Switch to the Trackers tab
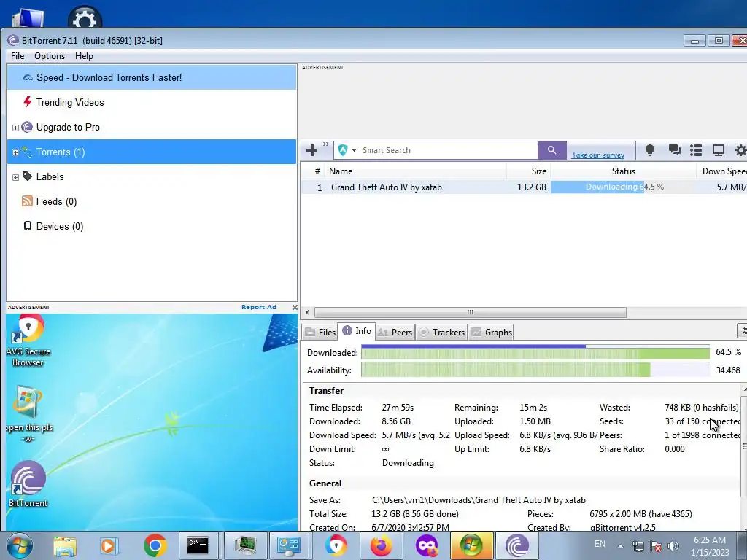The height and width of the screenshot is (560, 747). [x=441, y=332]
